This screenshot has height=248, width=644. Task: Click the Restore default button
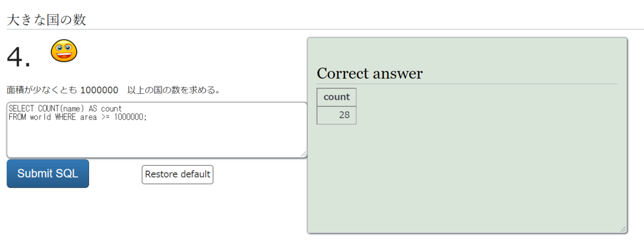point(177,174)
